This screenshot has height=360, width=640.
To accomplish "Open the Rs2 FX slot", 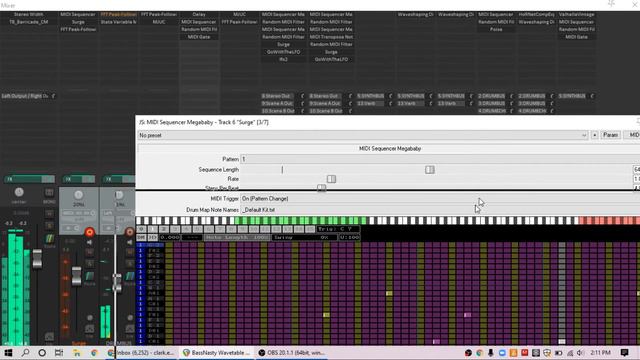I will [283, 59].
